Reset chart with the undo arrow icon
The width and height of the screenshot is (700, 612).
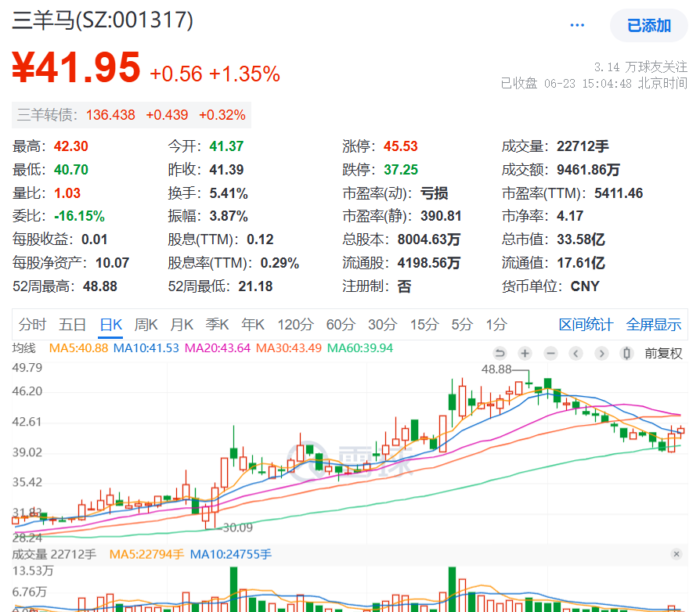500,354
